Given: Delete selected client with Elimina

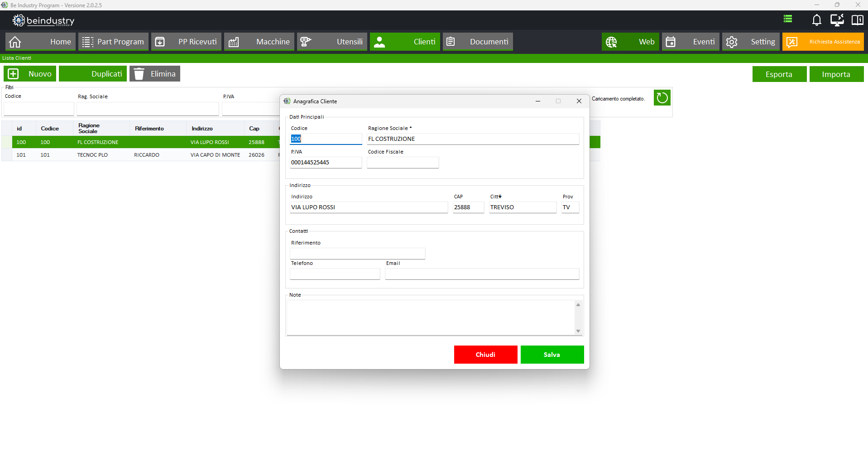Looking at the screenshot, I should pos(155,74).
